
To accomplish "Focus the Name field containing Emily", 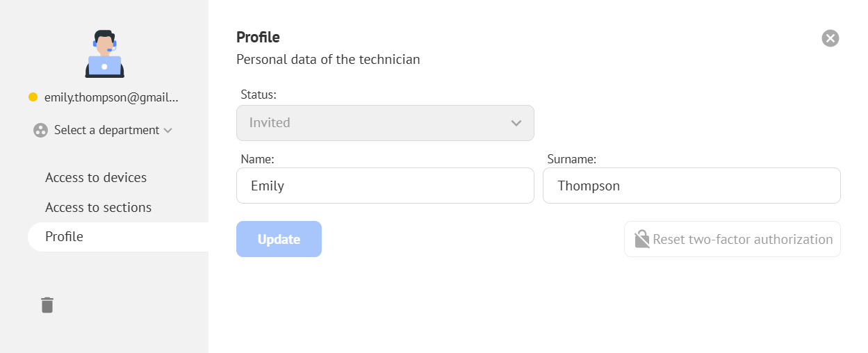I will pos(385,186).
